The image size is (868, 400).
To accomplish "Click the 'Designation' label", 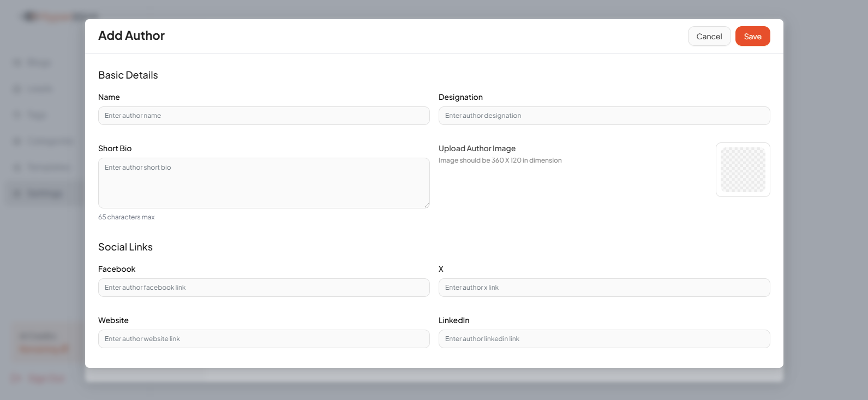I will (460, 97).
